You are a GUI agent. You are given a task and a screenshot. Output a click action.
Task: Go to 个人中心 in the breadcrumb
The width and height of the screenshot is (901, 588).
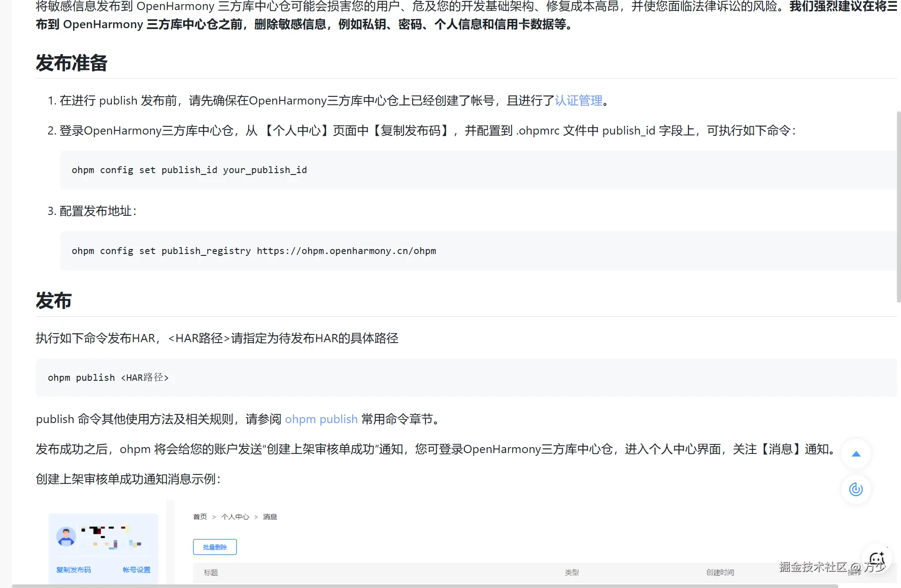(235, 517)
